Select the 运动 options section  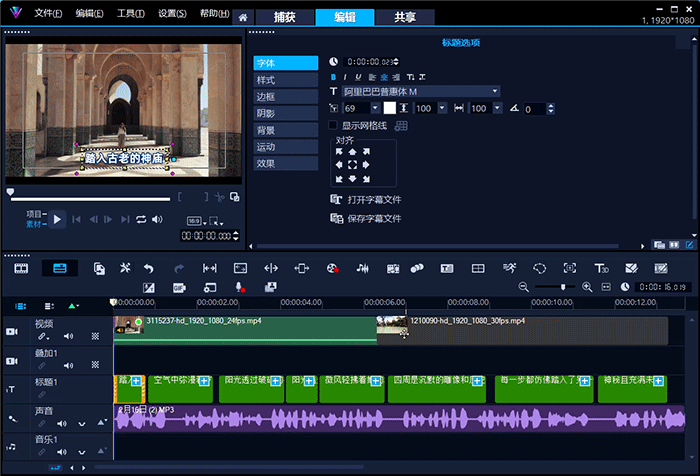tap(286, 147)
